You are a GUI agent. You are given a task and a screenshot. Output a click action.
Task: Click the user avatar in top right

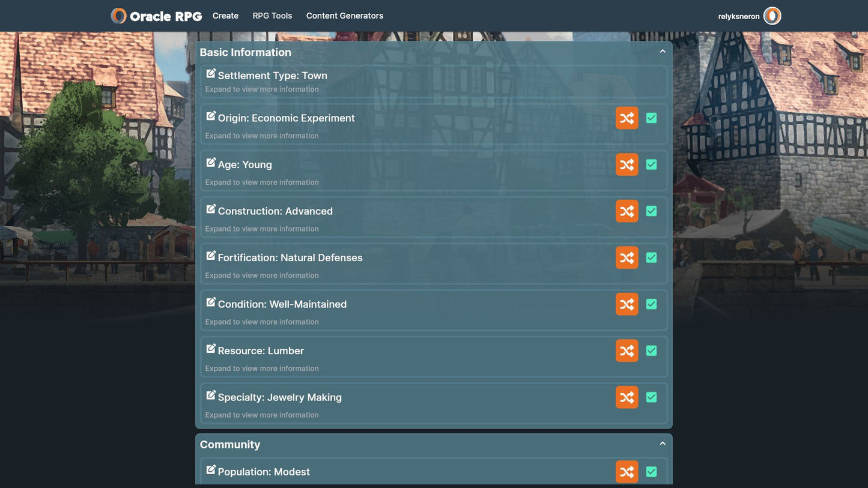pos(772,16)
